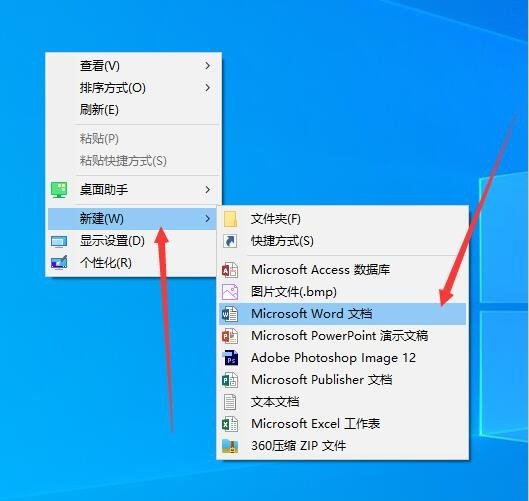Click the bitmap image file icon
Screen dimensions: 529x501
[x=230, y=292]
